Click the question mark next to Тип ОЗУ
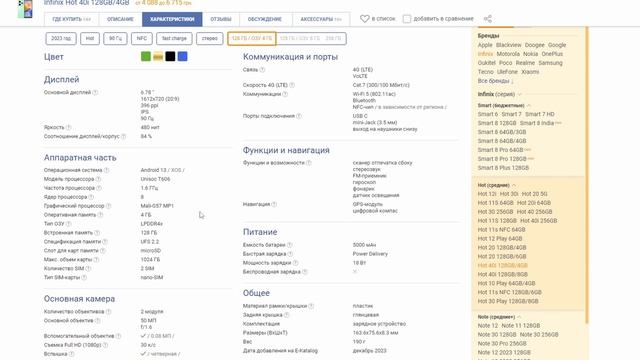Image resolution: width=640 pixels, height=360 pixels. point(69,224)
